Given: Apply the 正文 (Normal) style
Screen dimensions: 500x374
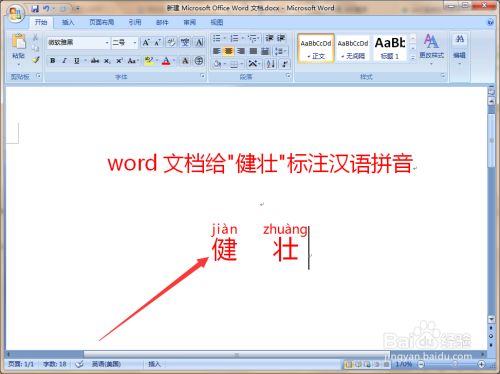Looking at the screenshot, I should pyautogui.click(x=316, y=48).
